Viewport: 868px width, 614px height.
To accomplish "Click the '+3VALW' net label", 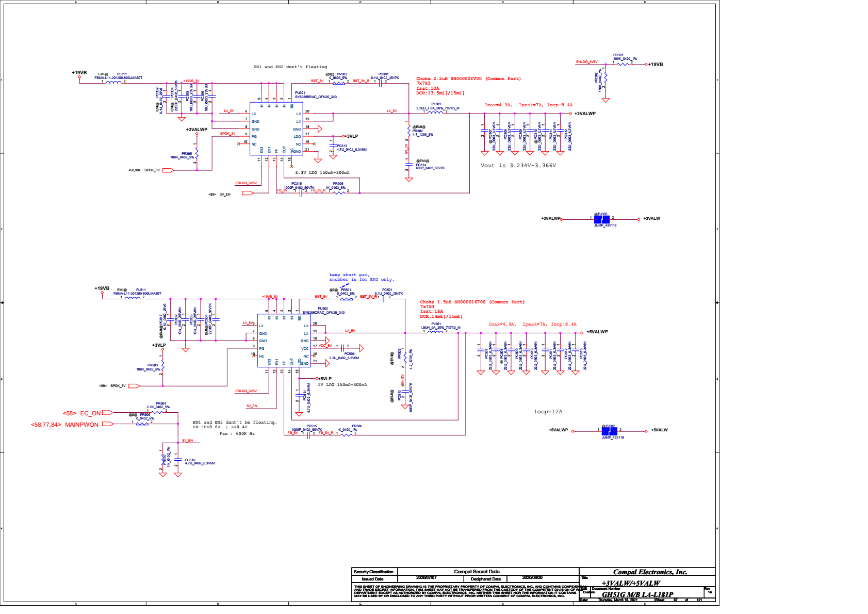I will 652,219.
